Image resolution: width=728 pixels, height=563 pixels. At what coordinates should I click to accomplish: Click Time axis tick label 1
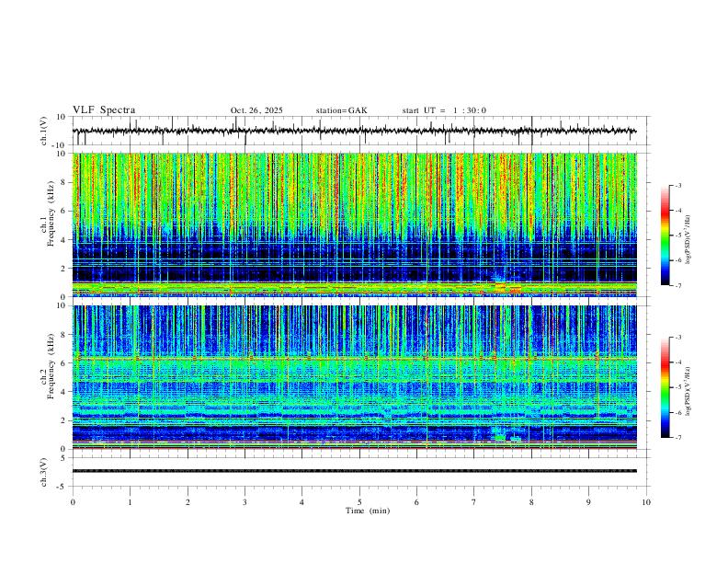click(x=130, y=502)
